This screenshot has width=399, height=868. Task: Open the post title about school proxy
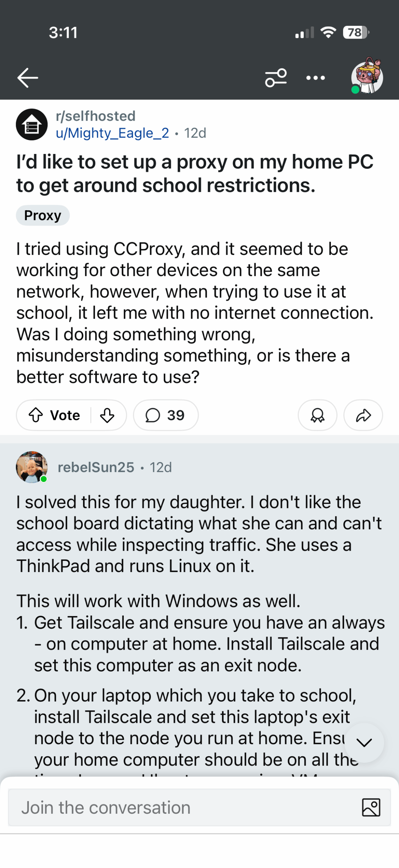(195, 173)
